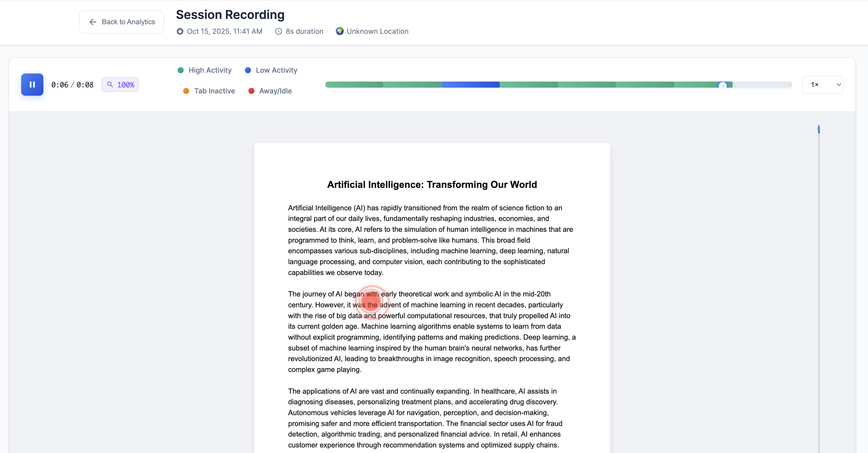Click the blue Low Activity legend dot
The height and width of the screenshot is (453, 868).
click(248, 70)
